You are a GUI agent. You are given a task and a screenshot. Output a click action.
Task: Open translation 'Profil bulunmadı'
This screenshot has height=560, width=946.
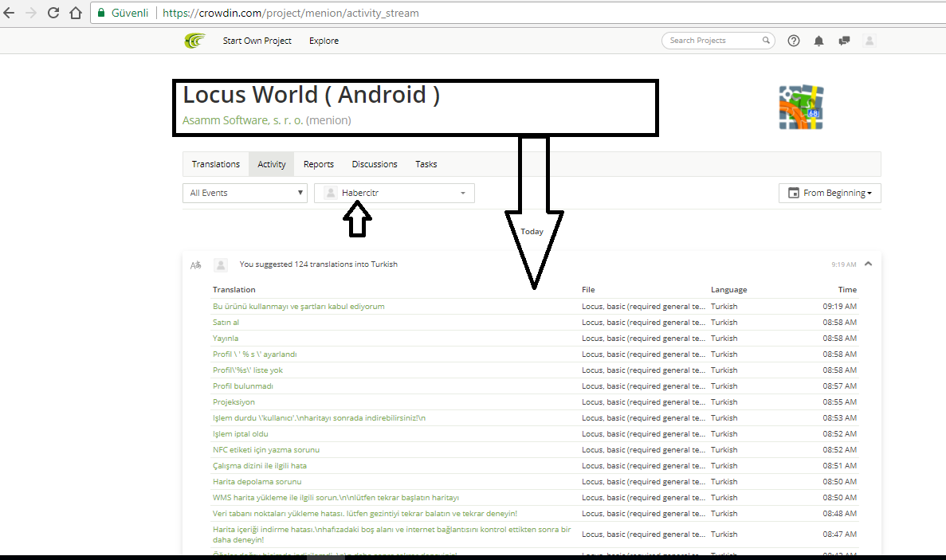coord(242,386)
